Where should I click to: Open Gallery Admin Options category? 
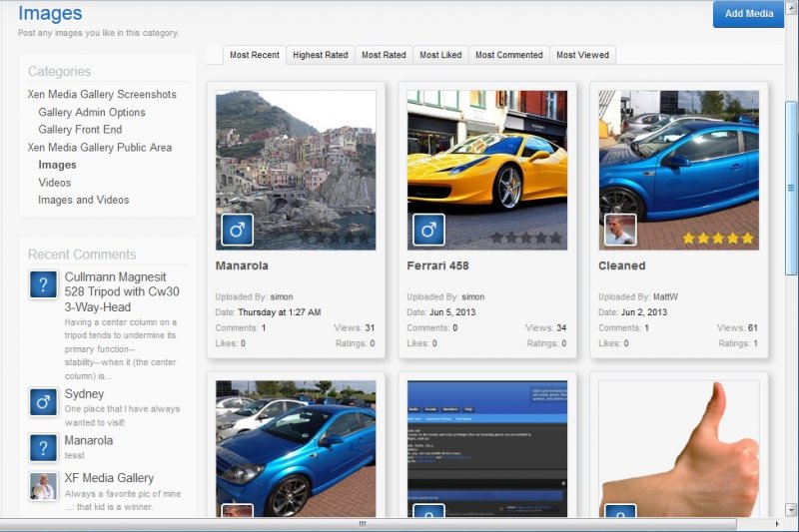click(92, 112)
